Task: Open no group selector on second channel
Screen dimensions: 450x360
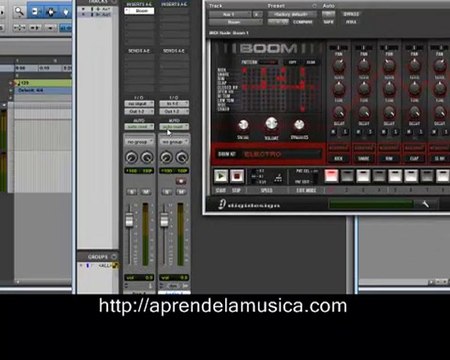Action: click(174, 142)
